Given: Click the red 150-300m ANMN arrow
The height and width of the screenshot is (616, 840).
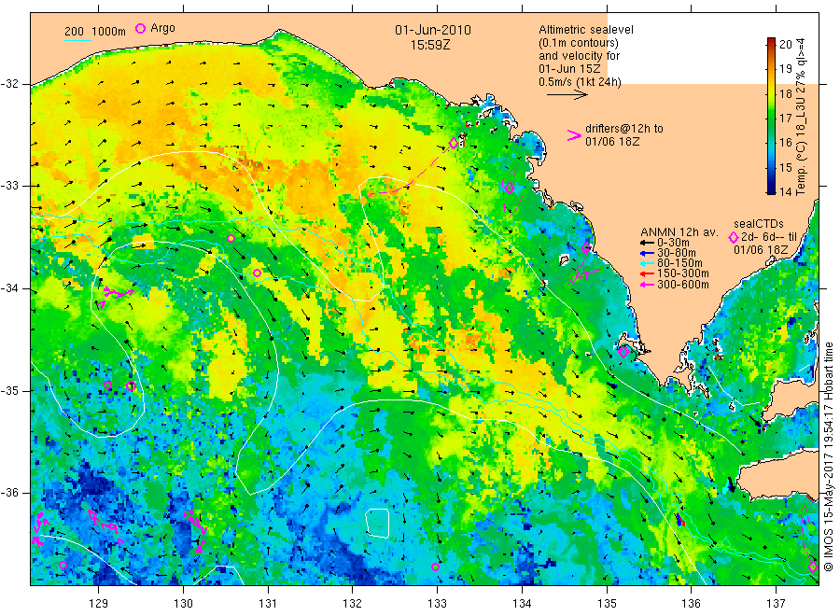Looking at the screenshot, I should (647, 273).
